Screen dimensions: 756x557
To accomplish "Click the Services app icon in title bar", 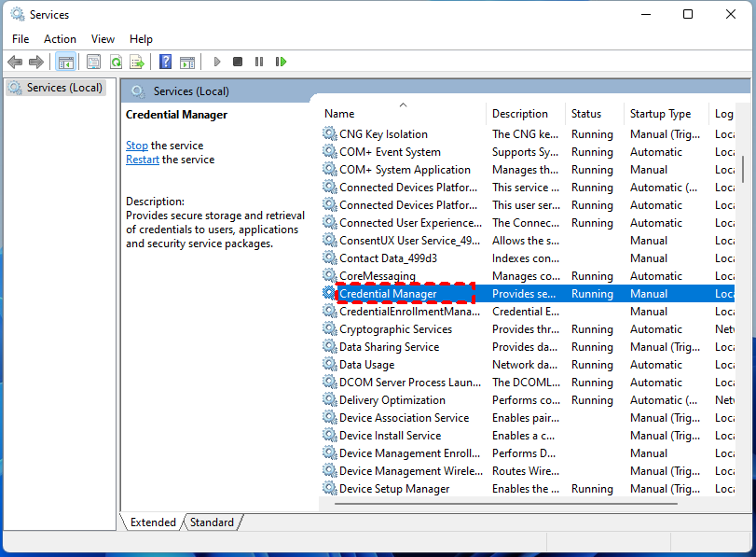I will [x=18, y=15].
